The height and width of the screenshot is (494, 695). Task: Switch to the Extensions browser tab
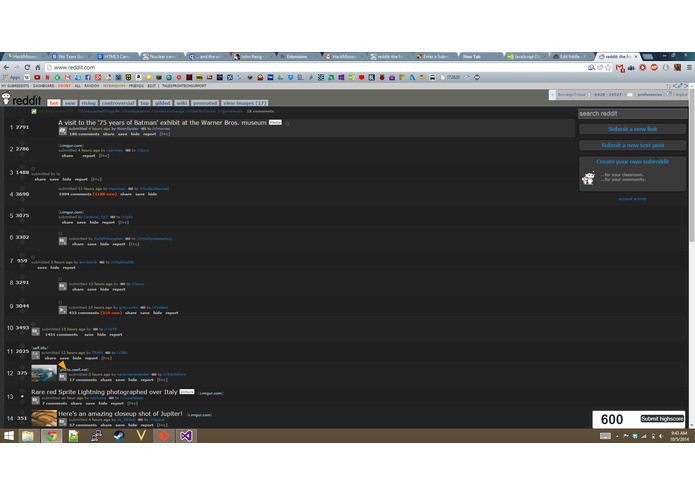(297, 57)
